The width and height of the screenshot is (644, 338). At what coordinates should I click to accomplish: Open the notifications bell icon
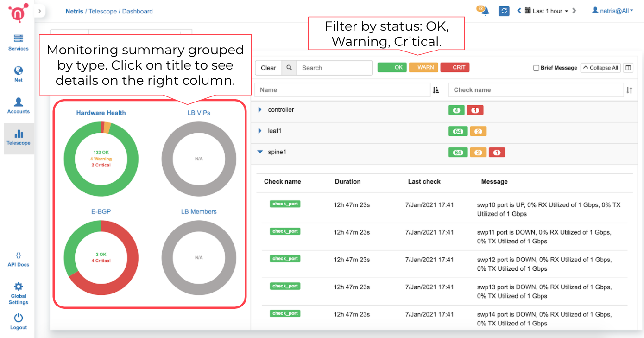click(x=485, y=11)
